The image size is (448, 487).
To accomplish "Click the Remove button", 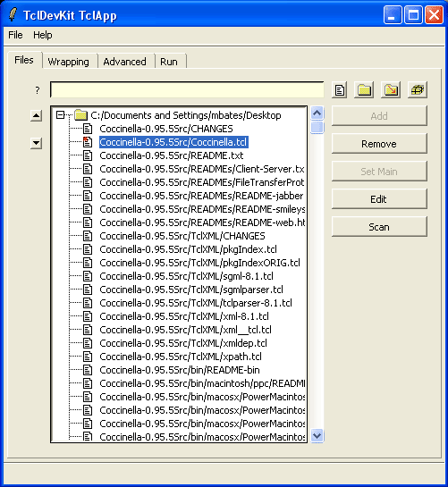I will (x=379, y=144).
